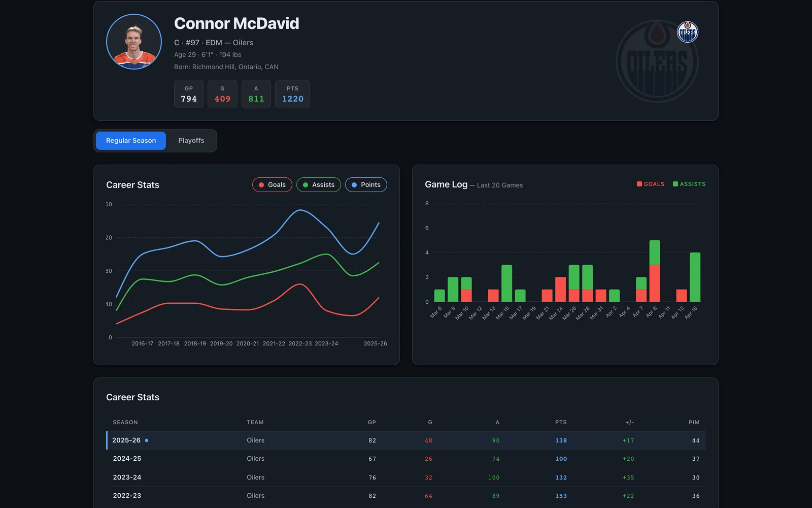The height and width of the screenshot is (508, 812).
Task: Click the ASSISTS legend in Game Log
Action: [x=689, y=184]
